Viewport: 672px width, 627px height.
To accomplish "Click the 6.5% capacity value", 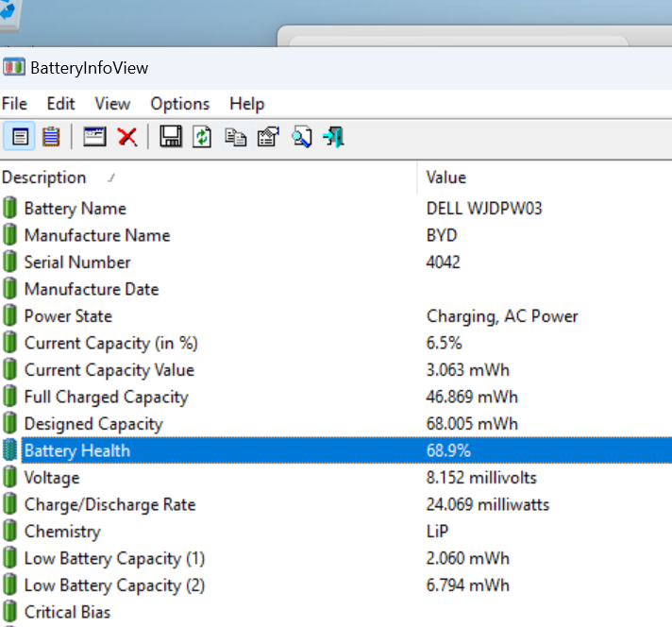I will point(444,343).
